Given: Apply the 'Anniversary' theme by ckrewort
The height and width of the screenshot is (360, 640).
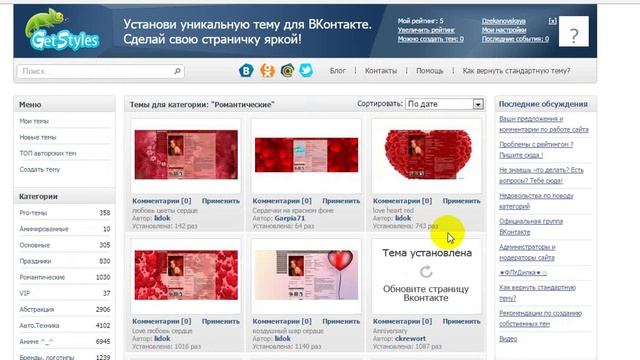Looking at the screenshot, I should point(462,321).
